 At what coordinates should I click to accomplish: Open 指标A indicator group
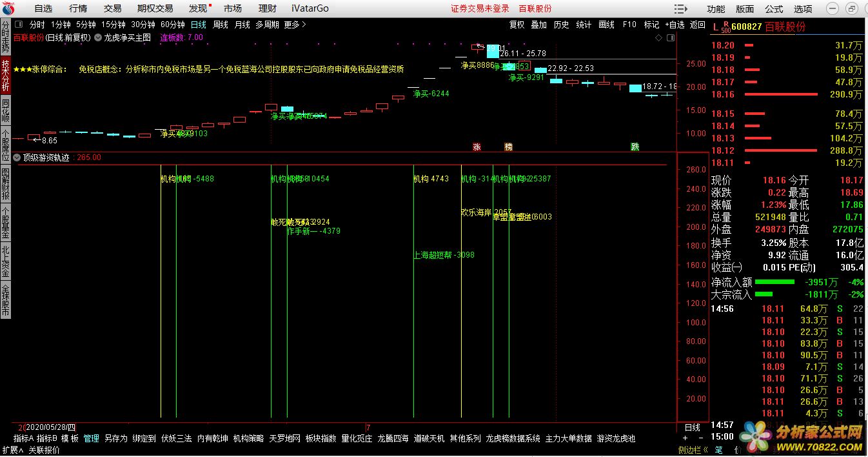[23, 438]
